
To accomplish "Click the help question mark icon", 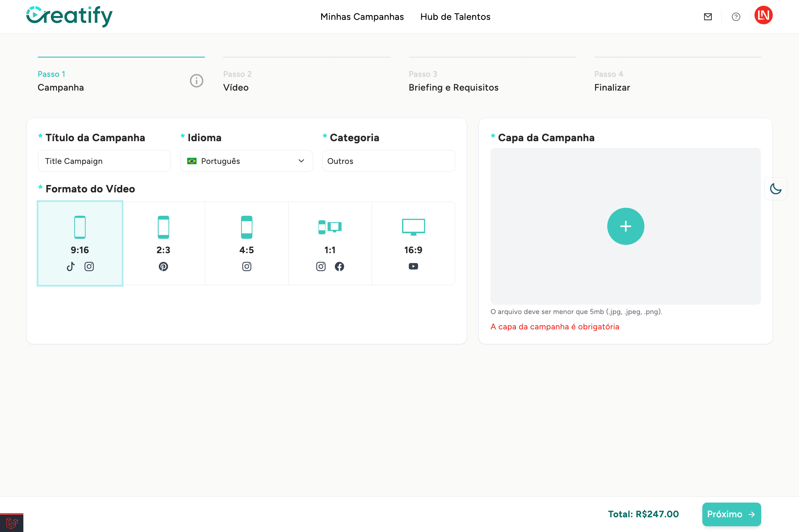I will tap(736, 17).
